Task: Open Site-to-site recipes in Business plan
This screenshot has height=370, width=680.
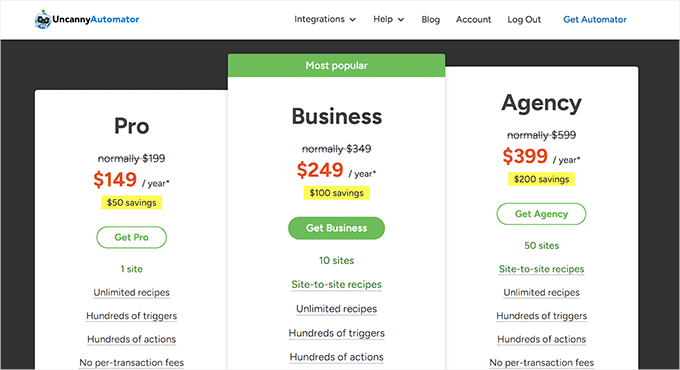Action: click(x=337, y=285)
